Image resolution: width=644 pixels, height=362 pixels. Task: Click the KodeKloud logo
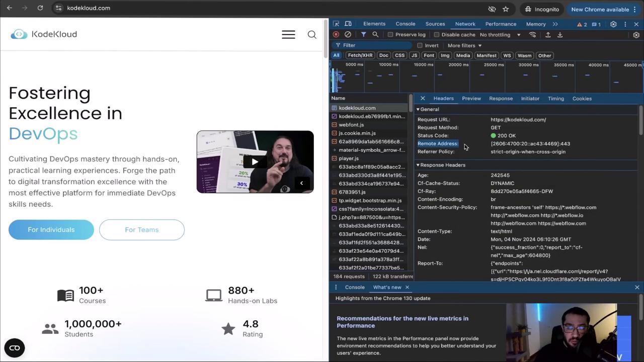click(x=44, y=34)
